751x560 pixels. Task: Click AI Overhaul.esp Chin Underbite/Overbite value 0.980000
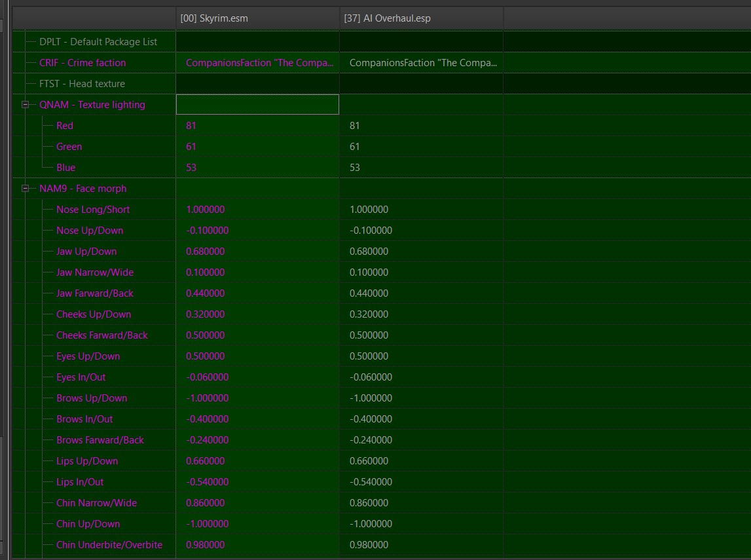[x=369, y=545]
